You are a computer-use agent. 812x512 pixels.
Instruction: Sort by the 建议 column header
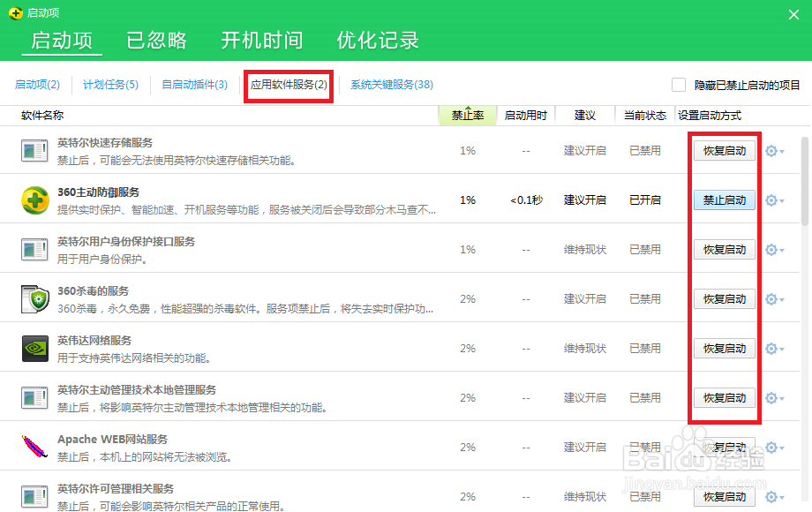click(585, 116)
